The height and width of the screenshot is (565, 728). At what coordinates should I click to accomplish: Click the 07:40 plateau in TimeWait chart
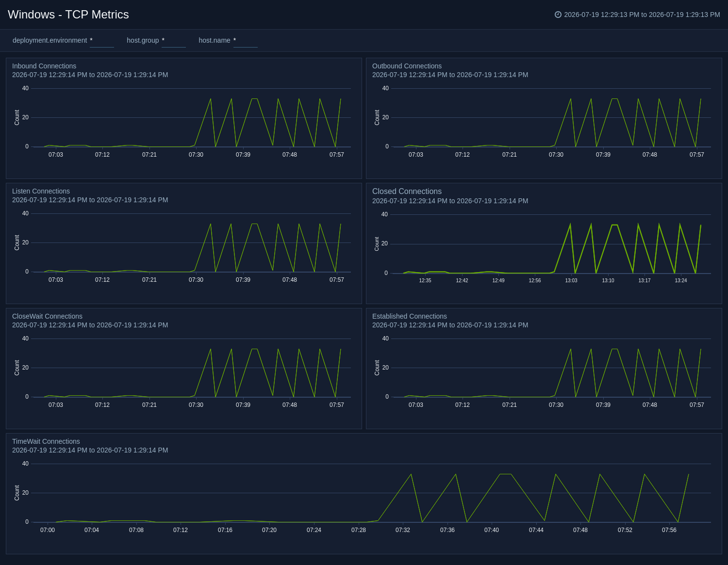pos(505,474)
